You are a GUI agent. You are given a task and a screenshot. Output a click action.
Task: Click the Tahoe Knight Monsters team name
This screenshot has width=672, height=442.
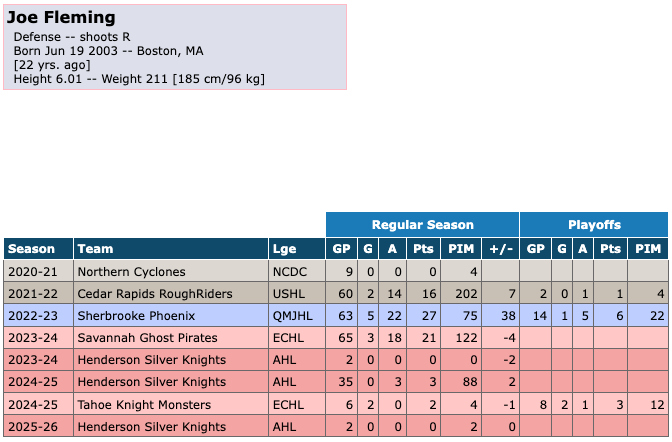point(144,404)
